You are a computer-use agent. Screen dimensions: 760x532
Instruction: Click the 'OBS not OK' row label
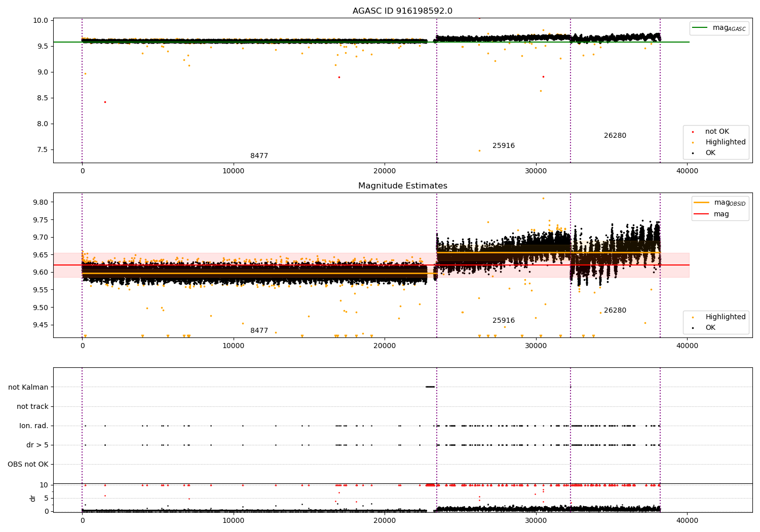(28, 465)
